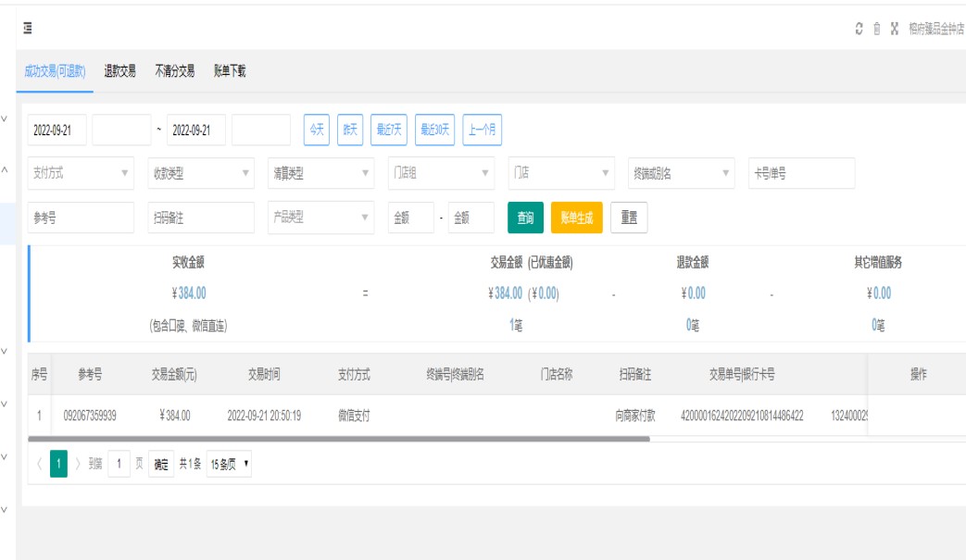This screenshot has width=966, height=560.
Task: Expand the 收款类型 dropdown
Action: [200, 173]
